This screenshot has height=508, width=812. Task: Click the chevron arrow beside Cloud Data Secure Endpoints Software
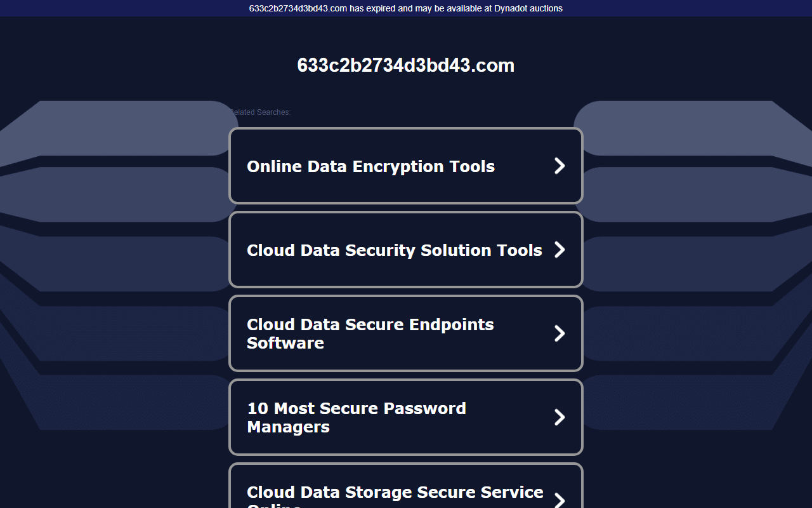(560, 333)
